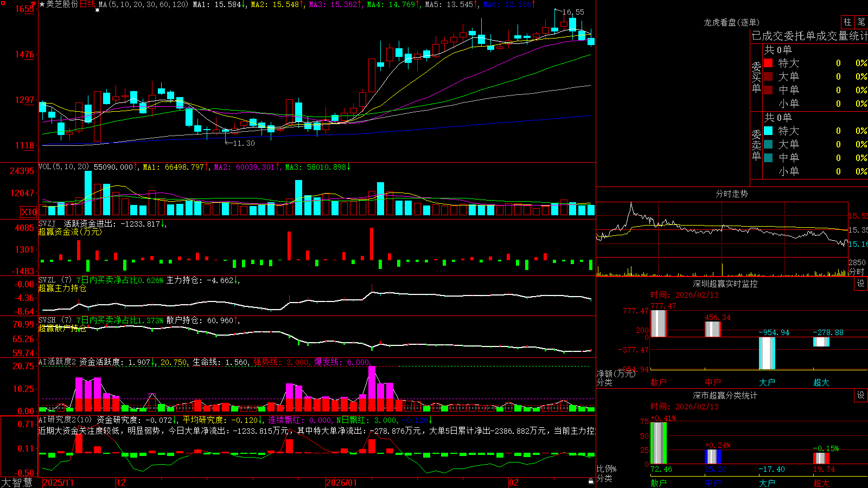Click the 已成交委托单成交量统计 header
868x488 pixels.
click(x=809, y=36)
